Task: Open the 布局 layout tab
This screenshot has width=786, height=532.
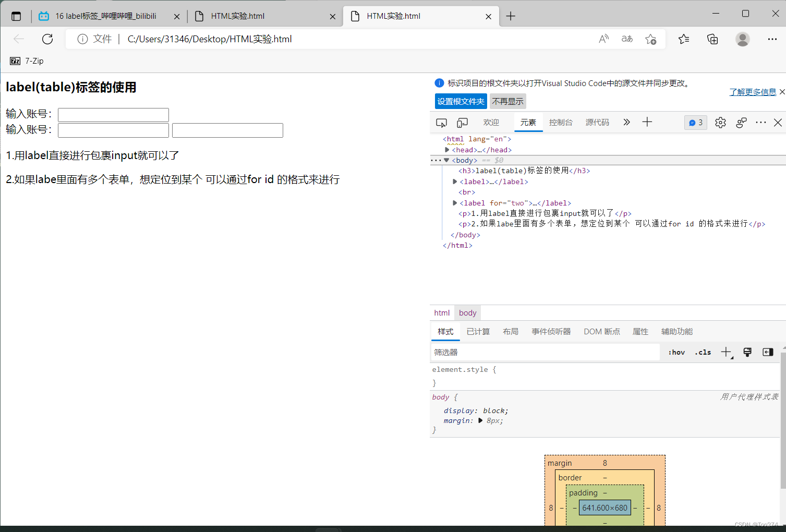Action: pyautogui.click(x=511, y=332)
